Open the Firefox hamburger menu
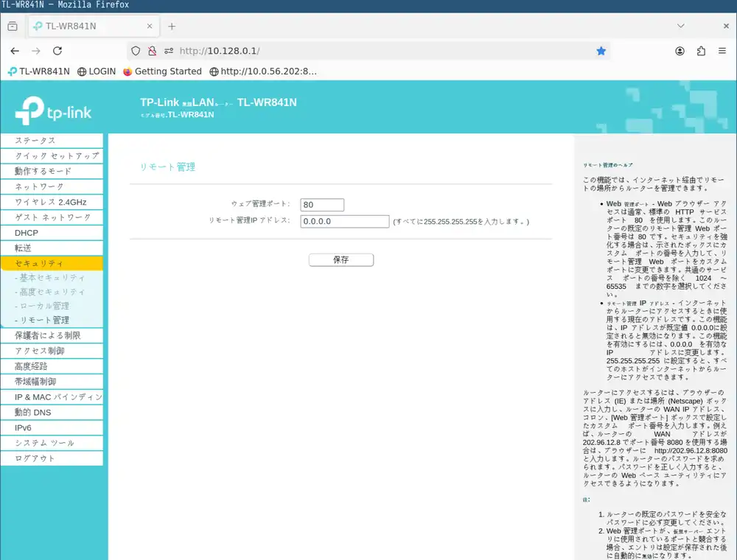The image size is (737, 560). [722, 51]
